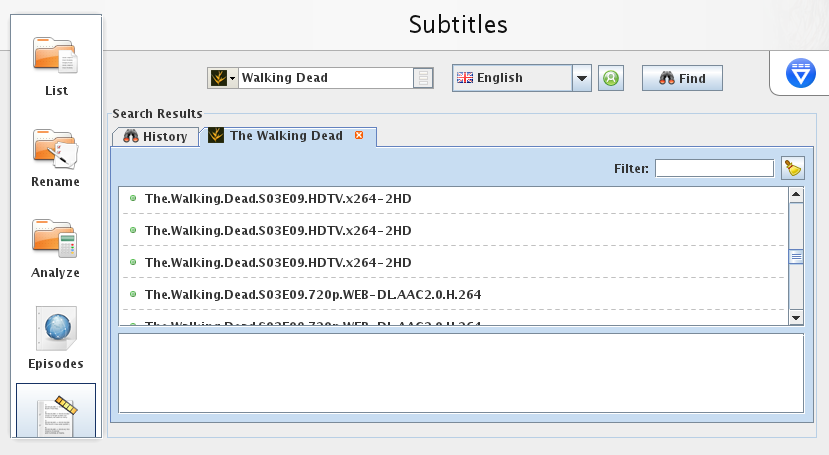Open the List panel in sidebar
This screenshot has width=829, height=455.
(x=56, y=66)
